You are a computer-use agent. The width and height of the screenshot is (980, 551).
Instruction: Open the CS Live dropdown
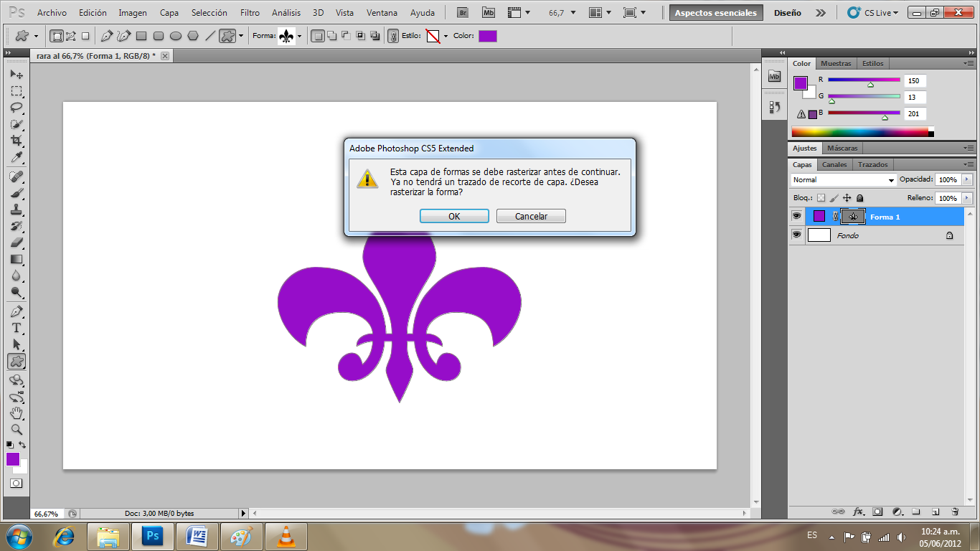click(x=873, y=13)
